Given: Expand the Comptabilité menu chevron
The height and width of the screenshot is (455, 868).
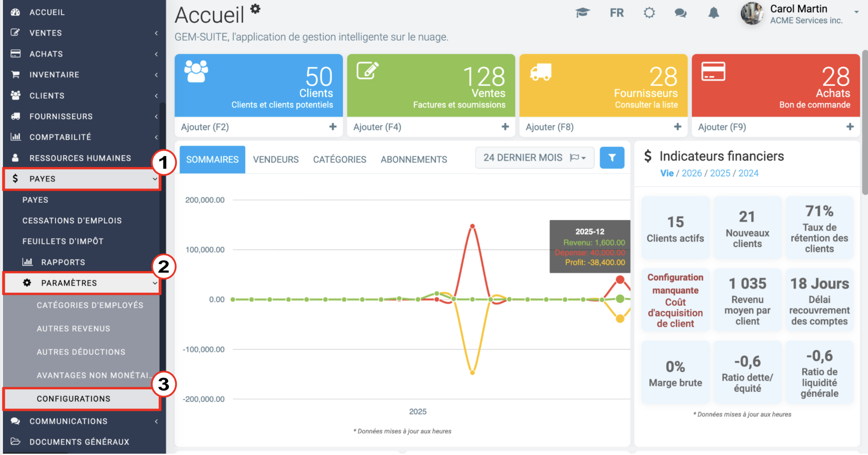Looking at the screenshot, I should coord(156,137).
